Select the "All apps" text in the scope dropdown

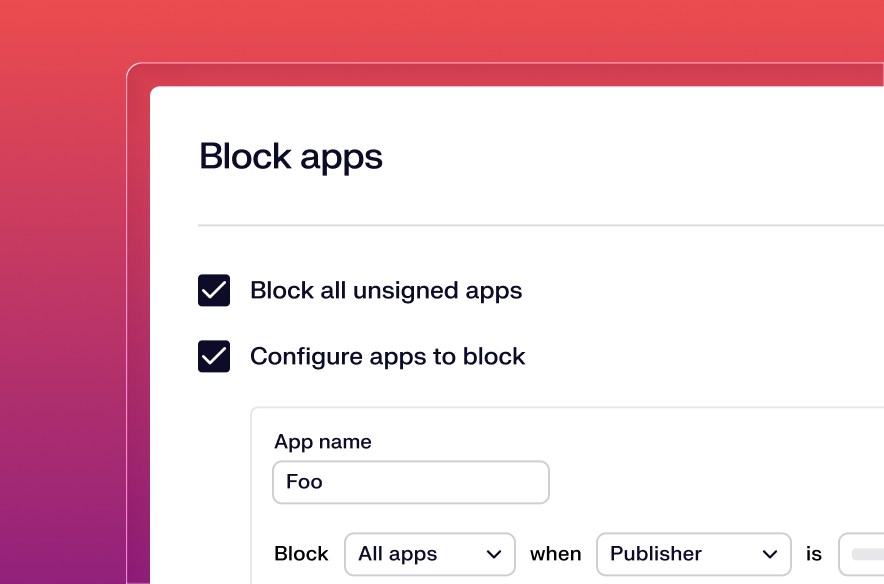point(398,554)
